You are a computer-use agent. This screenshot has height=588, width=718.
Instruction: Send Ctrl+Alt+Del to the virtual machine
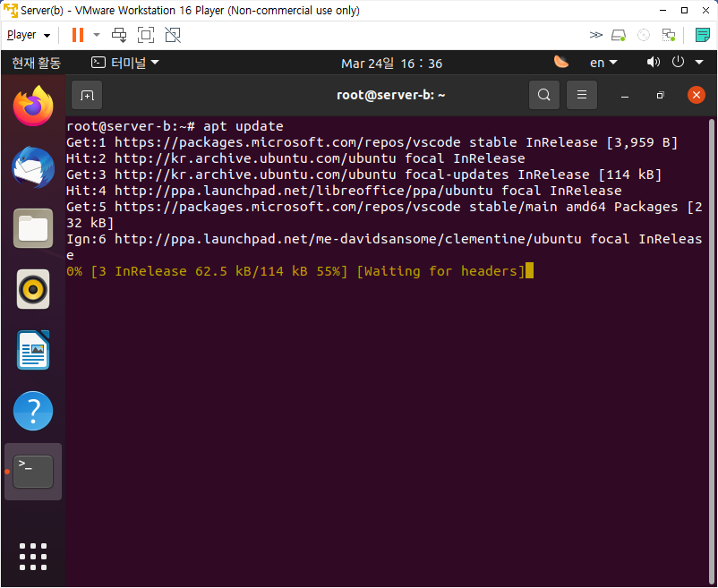tap(119, 35)
